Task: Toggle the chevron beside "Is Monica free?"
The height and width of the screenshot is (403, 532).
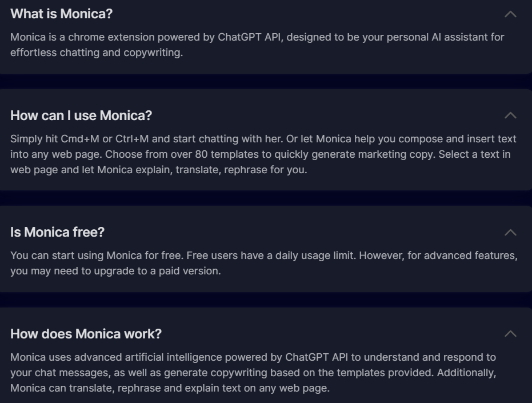Action: click(x=510, y=232)
